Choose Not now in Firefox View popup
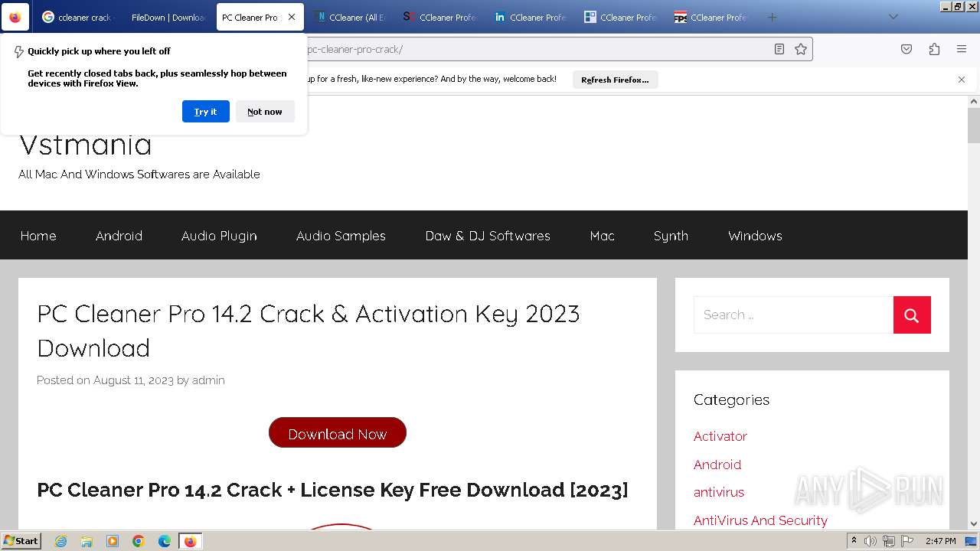980x551 pixels. pos(265,112)
